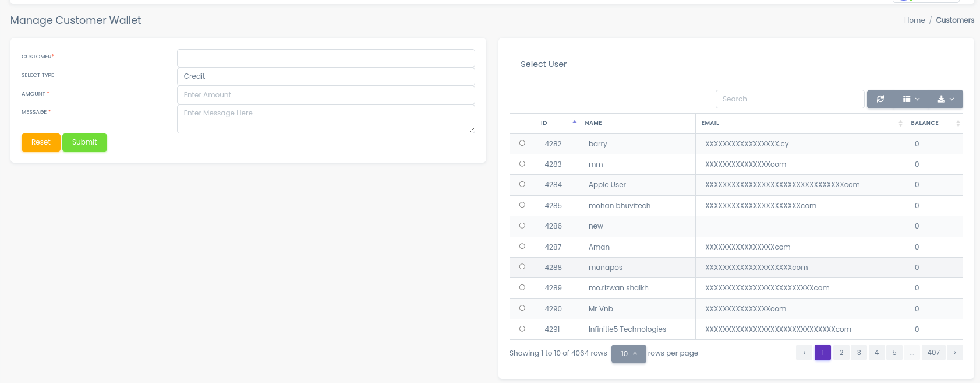Select radio button for user barry
Image resolution: width=980 pixels, height=383 pixels.
pos(522,143)
